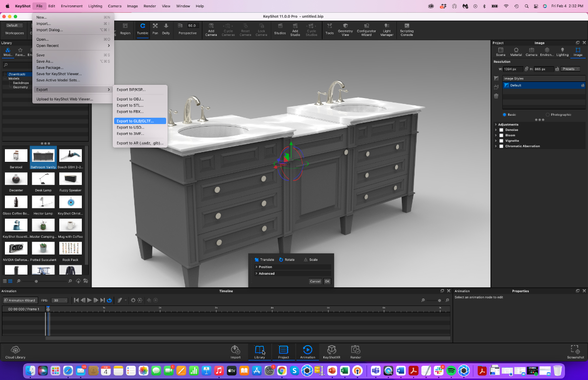Image resolution: width=588 pixels, height=380 pixels.
Task: Click the Render icon in bottom toolbar
Action: pyautogui.click(x=355, y=351)
